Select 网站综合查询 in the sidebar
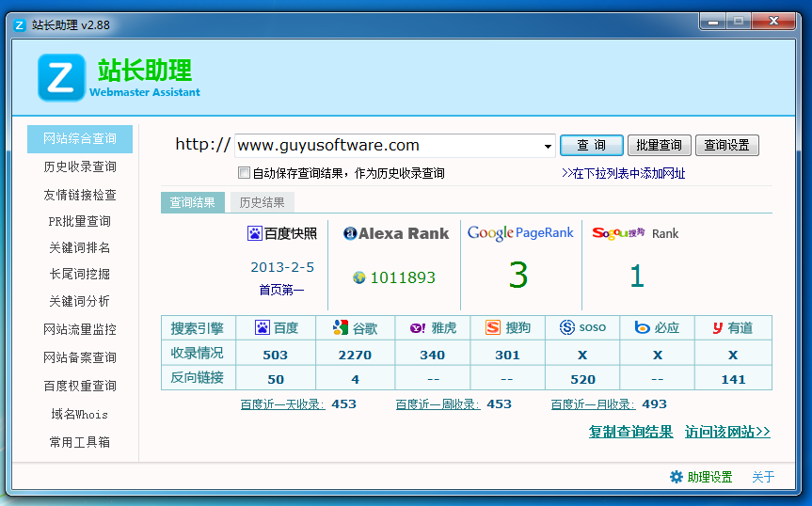 tap(80, 138)
